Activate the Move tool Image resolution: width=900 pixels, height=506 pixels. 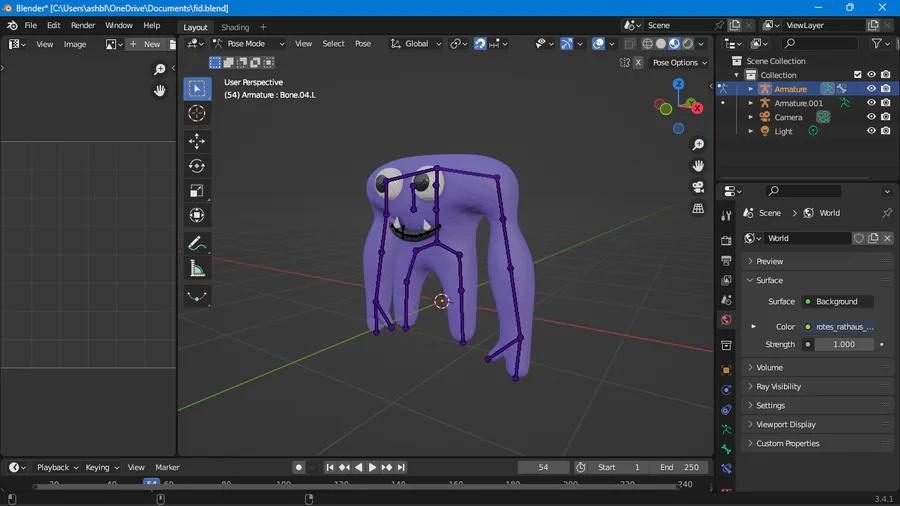click(x=197, y=141)
